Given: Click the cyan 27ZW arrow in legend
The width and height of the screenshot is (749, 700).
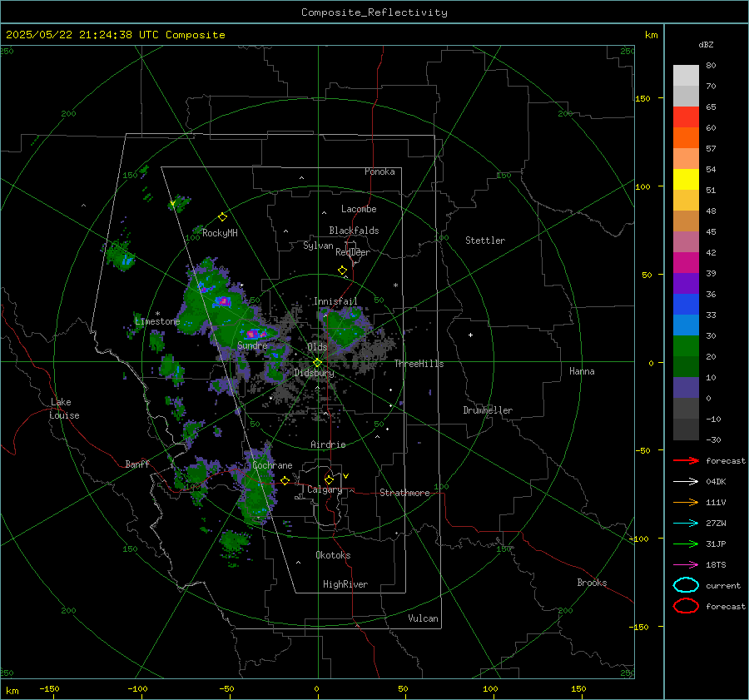Looking at the screenshot, I should (x=686, y=524).
